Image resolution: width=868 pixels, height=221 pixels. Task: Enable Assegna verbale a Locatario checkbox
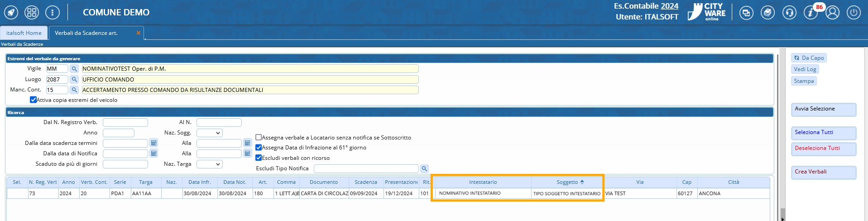point(259,137)
